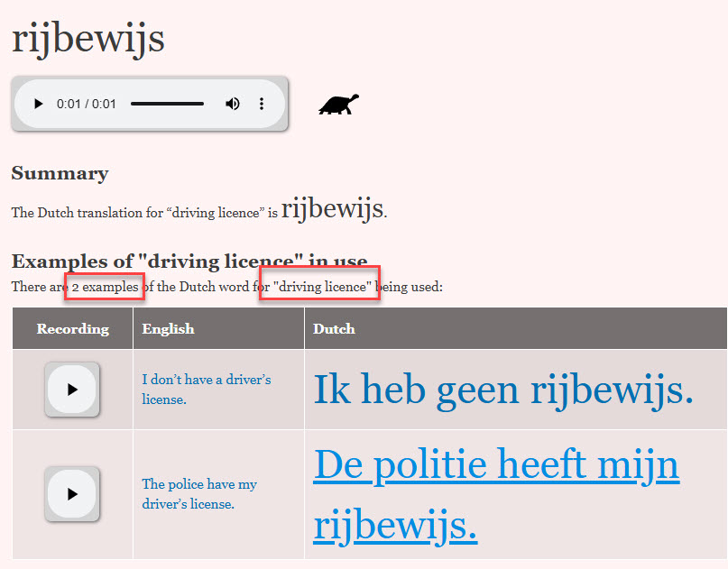Select the Dutch column header
This screenshot has width=728, height=569.
point(334,329)
